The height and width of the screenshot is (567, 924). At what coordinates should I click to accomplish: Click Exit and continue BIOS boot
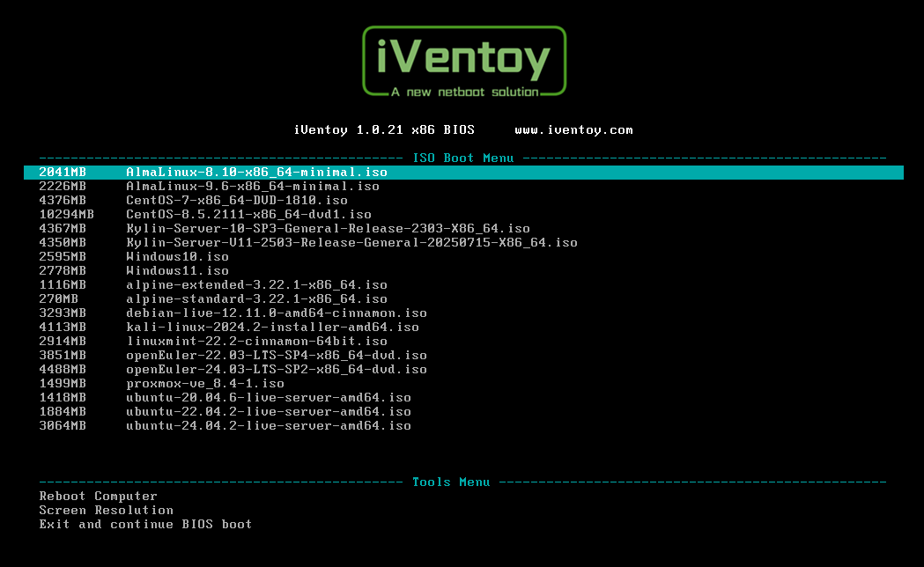click(145, 525)
